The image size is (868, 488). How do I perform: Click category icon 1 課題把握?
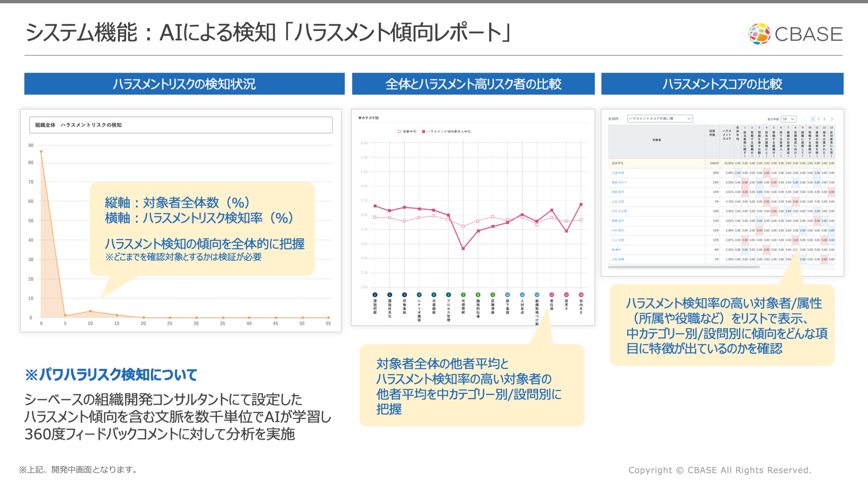tap(375, 295)
